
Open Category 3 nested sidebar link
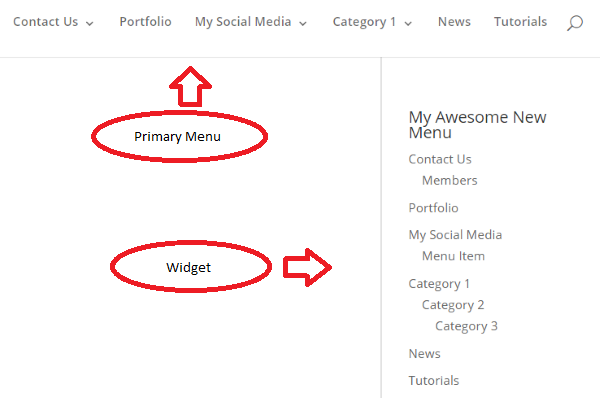coord(466,326)
